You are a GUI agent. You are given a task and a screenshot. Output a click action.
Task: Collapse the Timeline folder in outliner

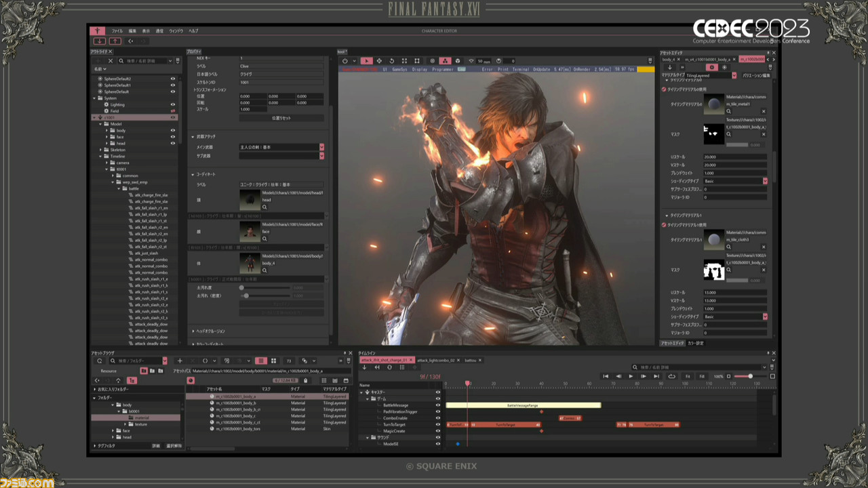click(101, 156)
